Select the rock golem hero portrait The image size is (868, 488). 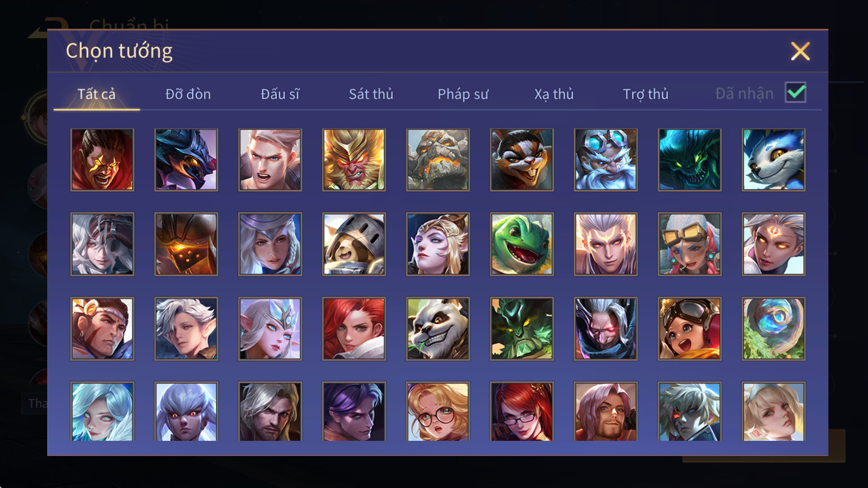(x=438, y=160)
